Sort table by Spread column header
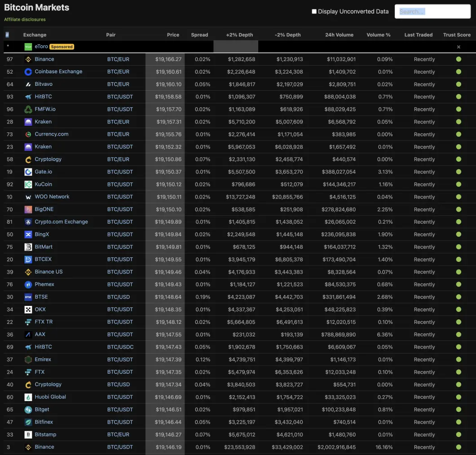 click(x=199, y=35)
